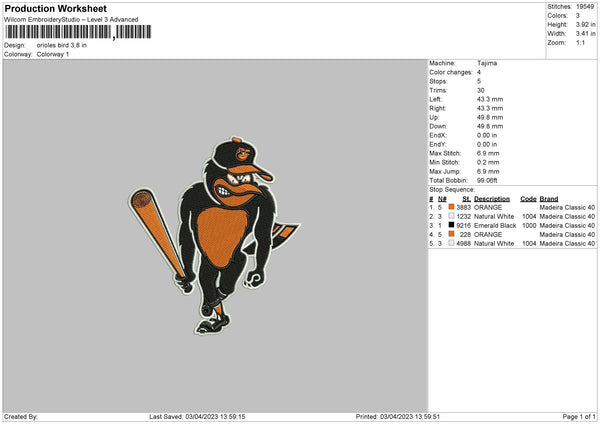
Task: Click the 'Colorway 1' value
Action: (53, 54)
